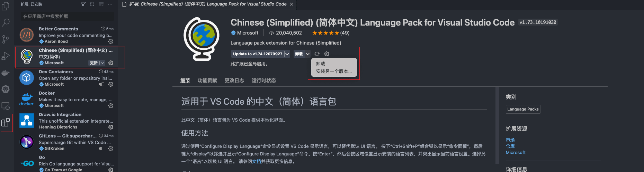
Task: Click the 卸载 uninstall button
Action: click(x=299, y=54)
